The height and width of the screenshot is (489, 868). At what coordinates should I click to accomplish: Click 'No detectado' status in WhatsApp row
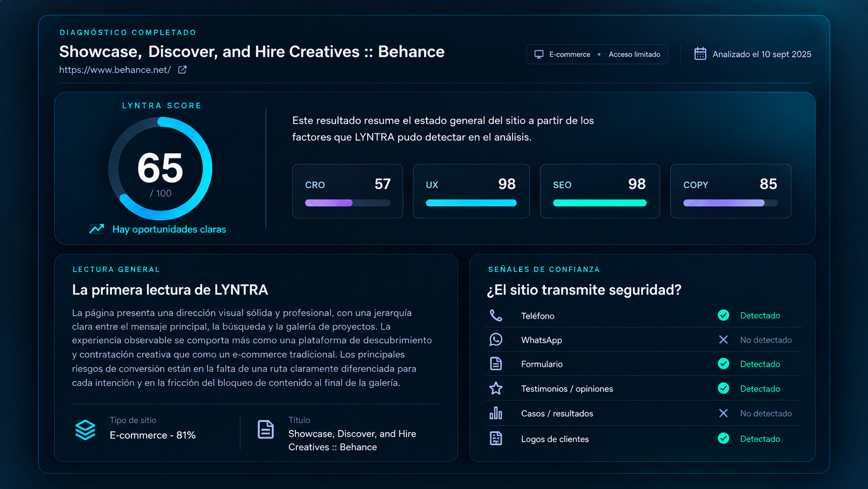766,340
